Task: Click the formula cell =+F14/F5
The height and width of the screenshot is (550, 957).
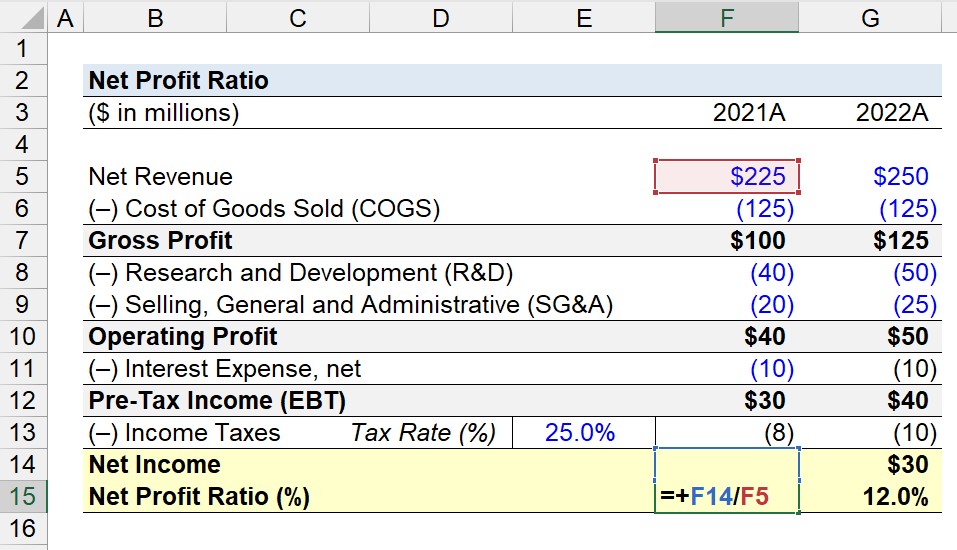Action: (726, 496)
